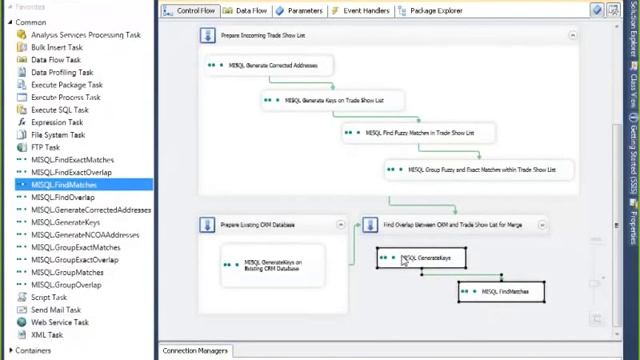Select the Web Service Task icon
This screenshot has width=640, height=360.
coord(22,322)
